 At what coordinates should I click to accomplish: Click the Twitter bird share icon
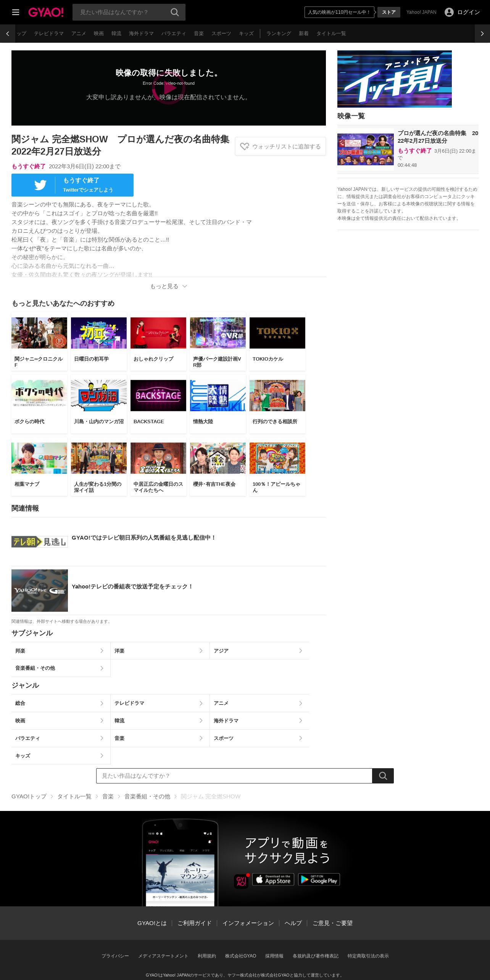[40, 185]
